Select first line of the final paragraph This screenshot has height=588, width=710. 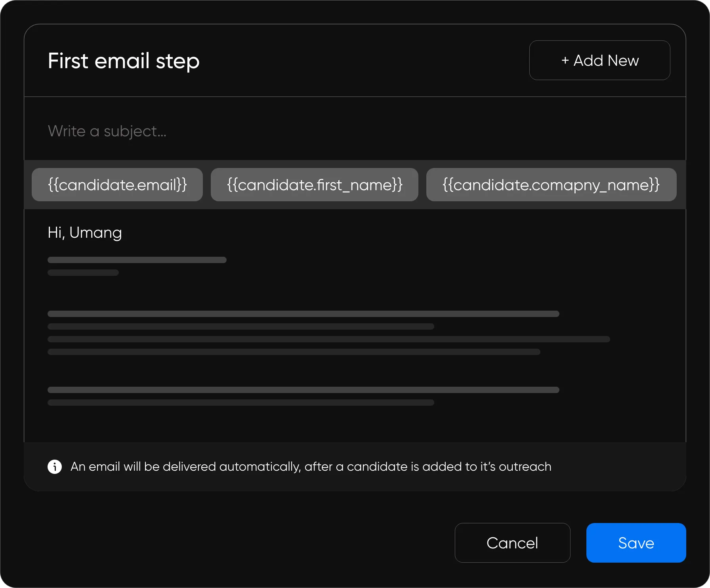(303, 390)
